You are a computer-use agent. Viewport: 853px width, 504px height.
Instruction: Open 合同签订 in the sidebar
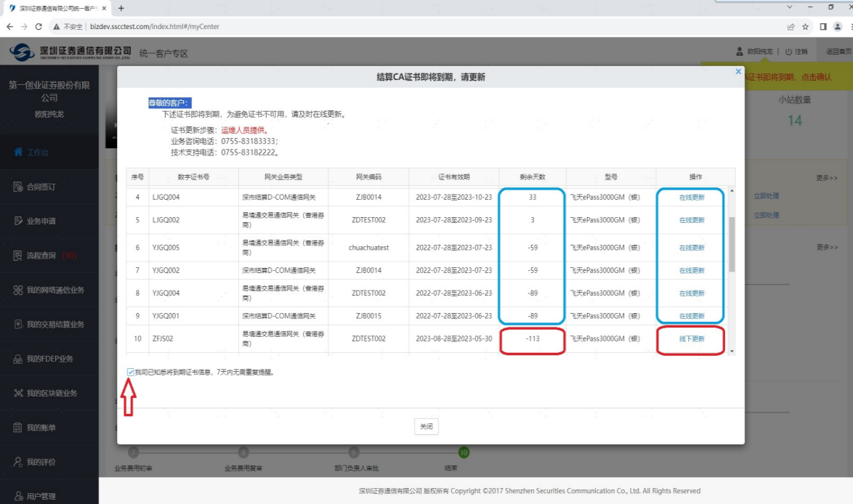pyautogui.click(x=49, y=187)
